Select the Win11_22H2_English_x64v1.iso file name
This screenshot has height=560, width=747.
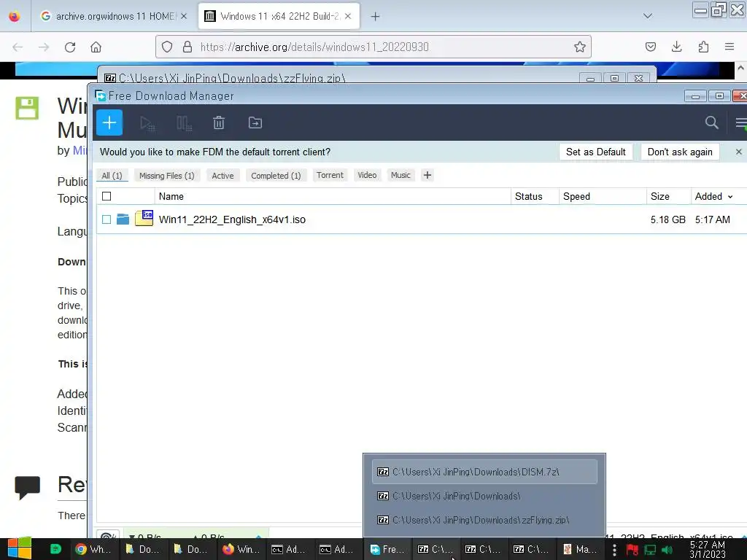pos(232,219)
